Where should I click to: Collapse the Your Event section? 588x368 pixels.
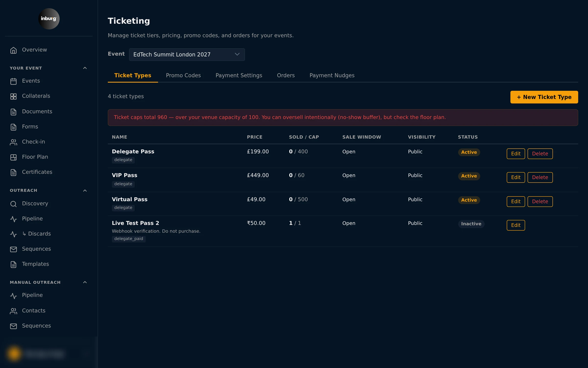pyautogui.click(x=85, y=68)
